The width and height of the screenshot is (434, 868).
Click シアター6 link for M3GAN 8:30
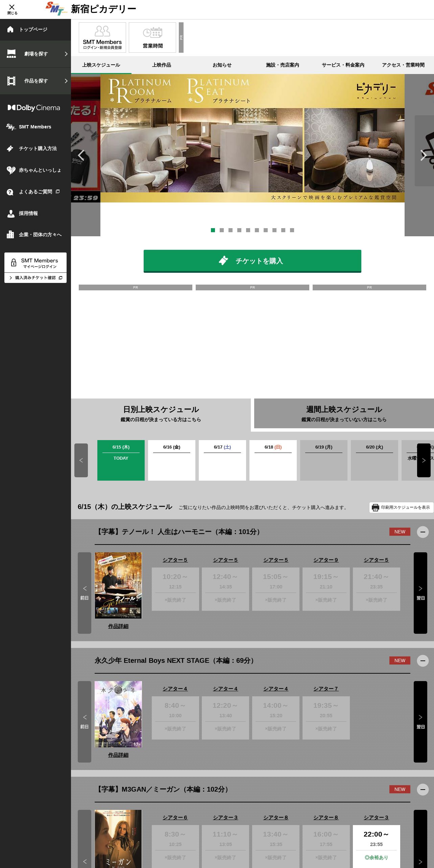coord(175,818)
